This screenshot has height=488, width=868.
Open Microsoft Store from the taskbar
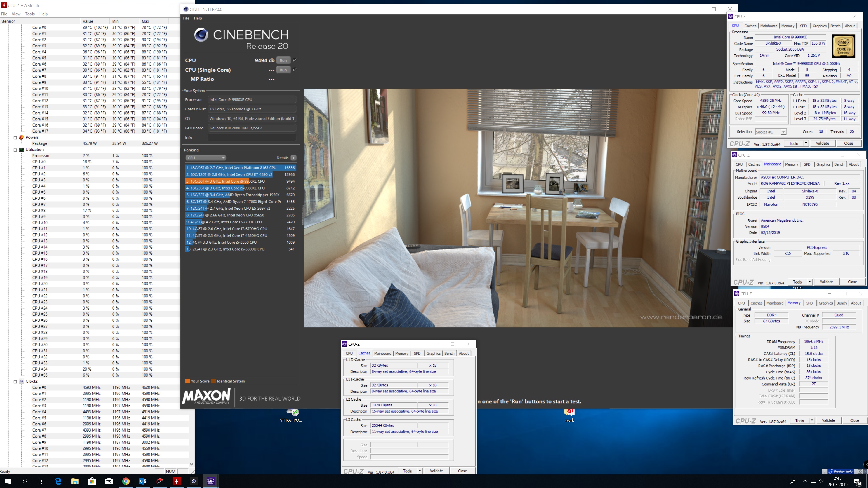coord(92,481)
